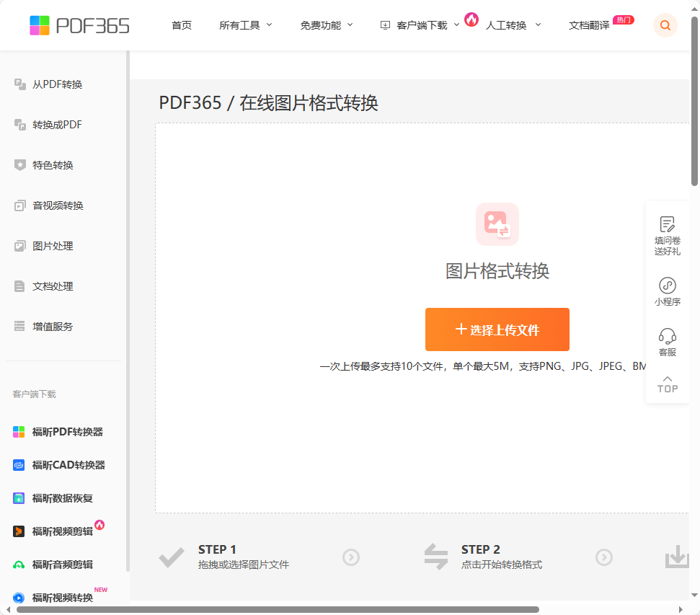Click the download tray icon by steps
The width and height of the screenshot is (700, 615).
click(x=677, y=557)
